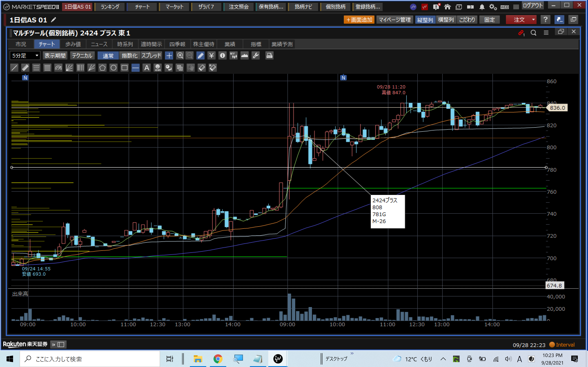588x367 pixels.
Task: Switch to the 歩み値 tab
Action: 73,44
